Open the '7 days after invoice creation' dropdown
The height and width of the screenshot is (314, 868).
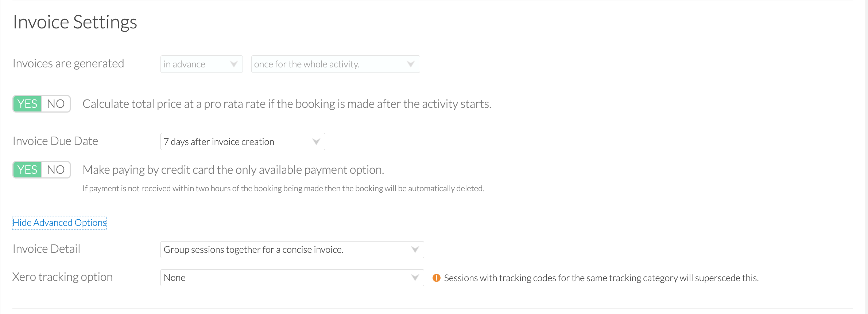pyautogui.click(x=243, y=142)
